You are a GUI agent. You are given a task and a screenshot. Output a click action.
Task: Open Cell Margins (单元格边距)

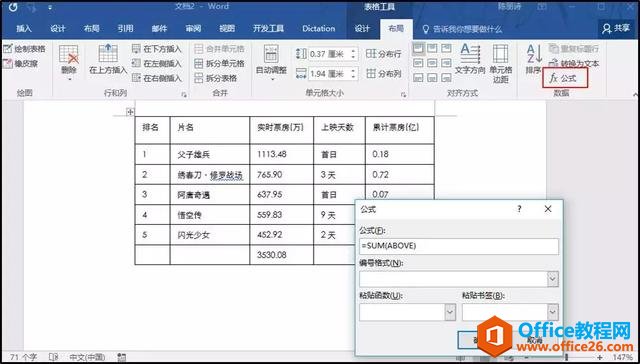(500, 64)
